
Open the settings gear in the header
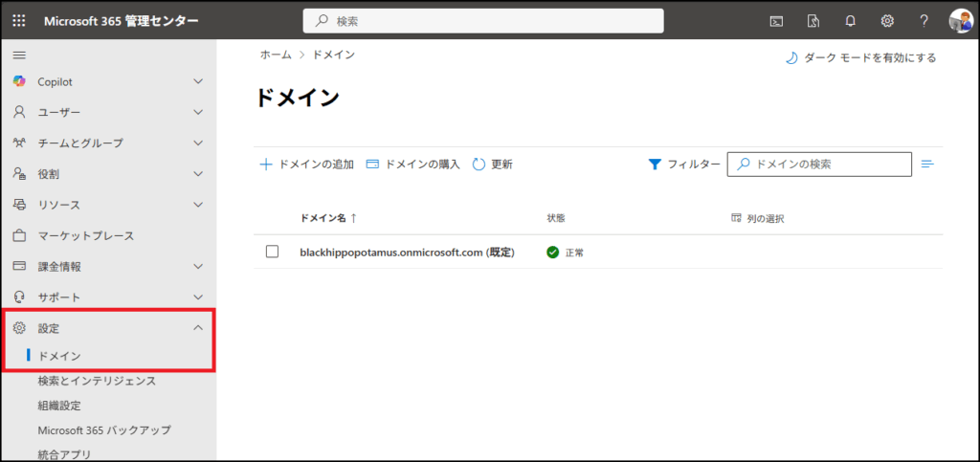tap(887, 21)
